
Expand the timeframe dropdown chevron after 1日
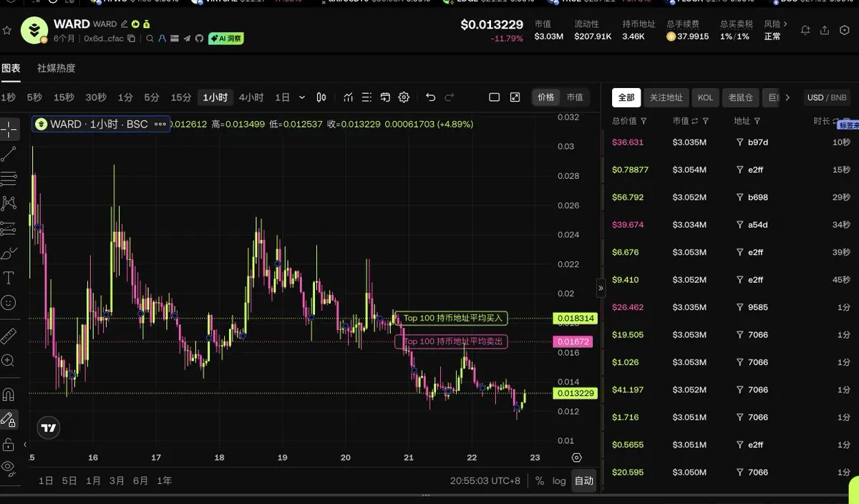click(301, 97)
